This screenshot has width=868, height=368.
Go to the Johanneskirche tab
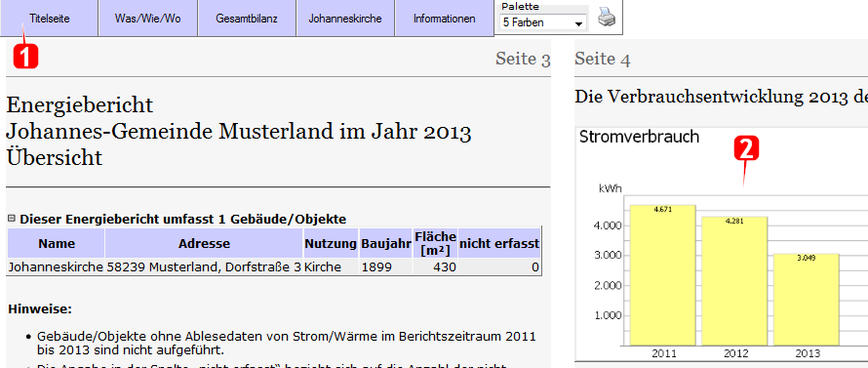point(345,19)
